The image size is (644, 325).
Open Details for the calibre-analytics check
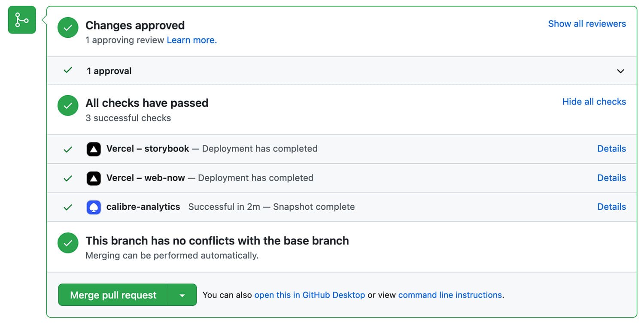tap(611, 207)
